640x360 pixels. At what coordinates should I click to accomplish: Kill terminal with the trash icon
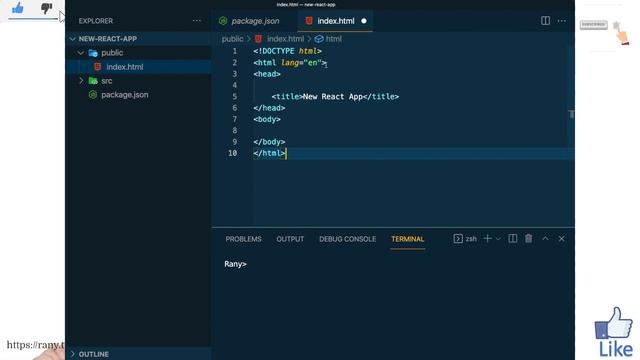tap(529, 238)
